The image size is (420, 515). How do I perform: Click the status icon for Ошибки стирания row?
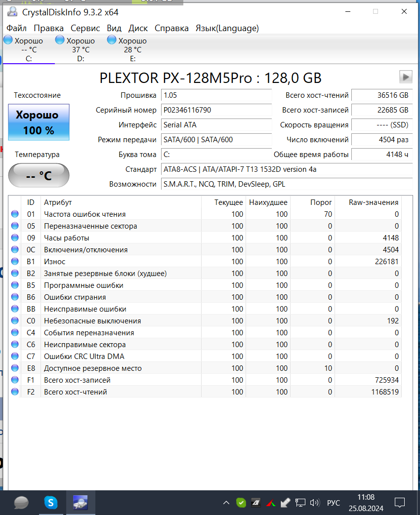[x=15, y=297]
